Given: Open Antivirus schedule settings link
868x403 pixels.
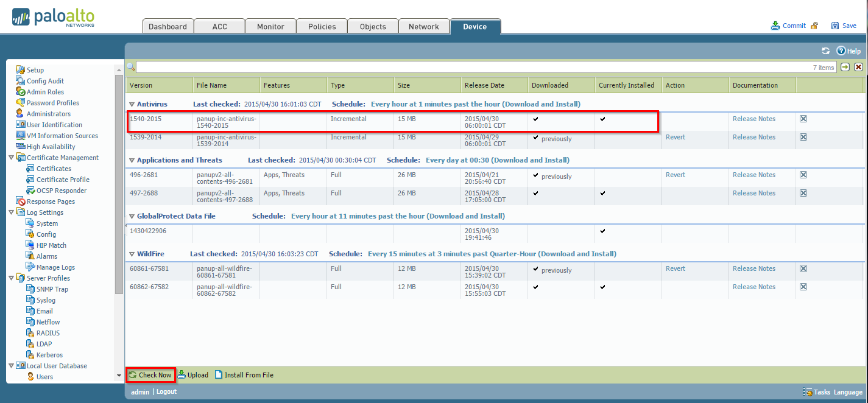Looking at the screenshot, I should (475, 104).
